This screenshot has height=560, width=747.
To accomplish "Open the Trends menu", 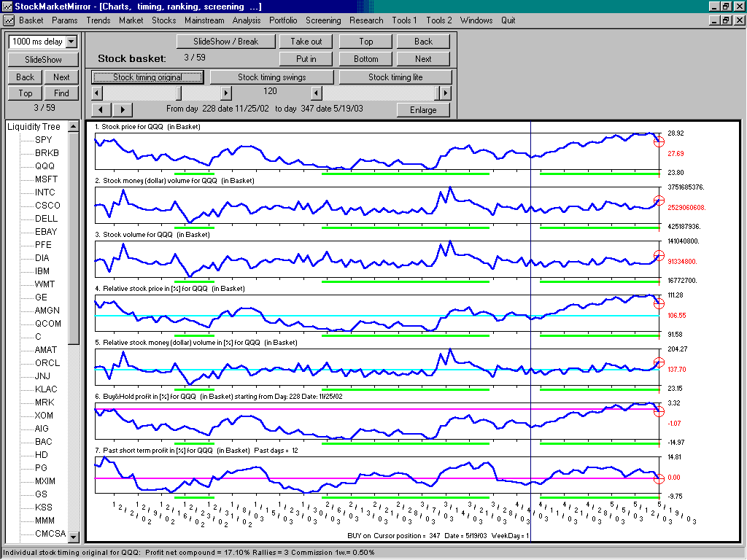I will 98,20.
